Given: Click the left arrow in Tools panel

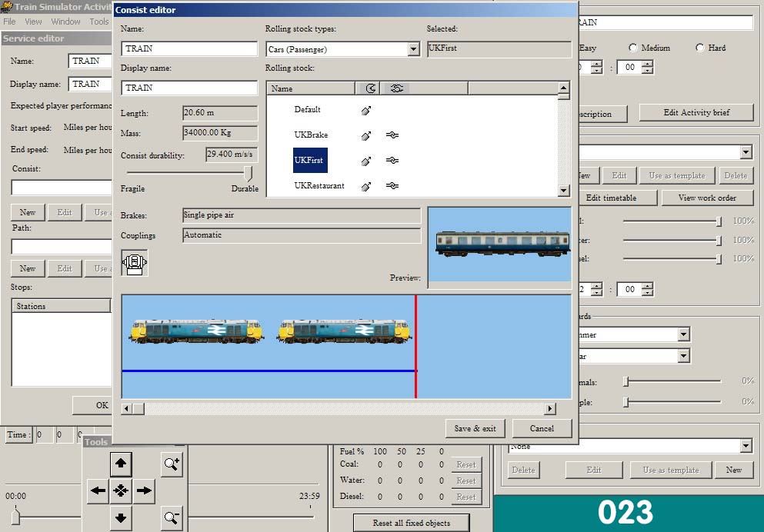Looking at the screenshot, I should [x=98, y=490].
